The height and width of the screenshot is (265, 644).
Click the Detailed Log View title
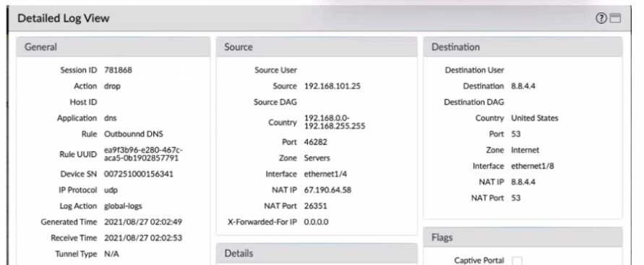[x=64, y=18]
